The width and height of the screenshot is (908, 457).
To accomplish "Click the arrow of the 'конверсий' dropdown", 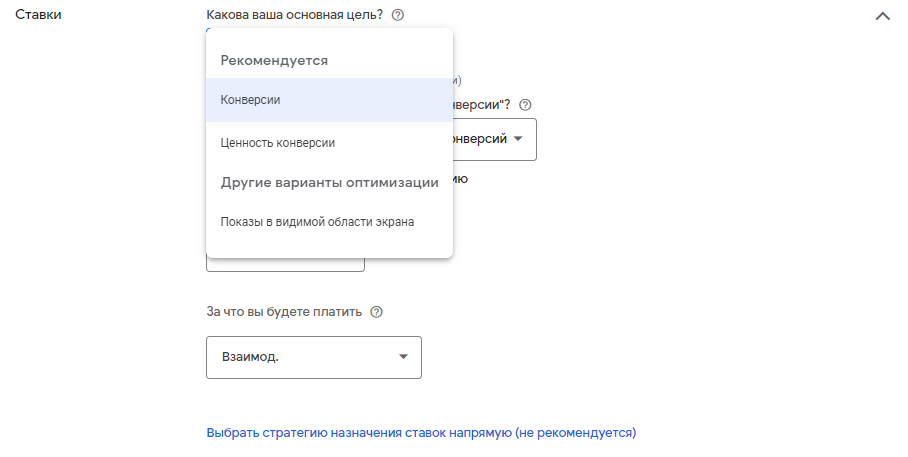I will (518, 139).
